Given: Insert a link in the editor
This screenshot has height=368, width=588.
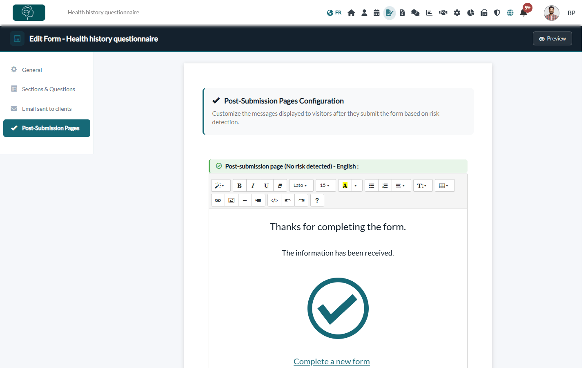Looking at the screenshot, I should tap(218, 200).
